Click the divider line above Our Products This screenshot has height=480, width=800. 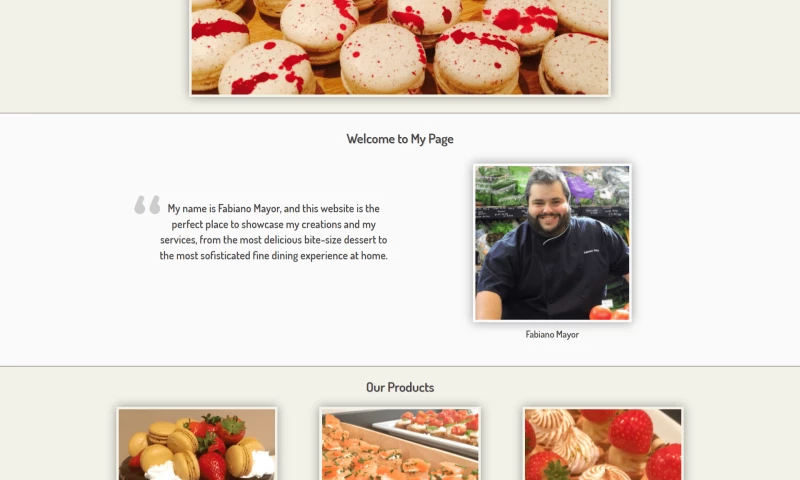click(x=400, y=366)
